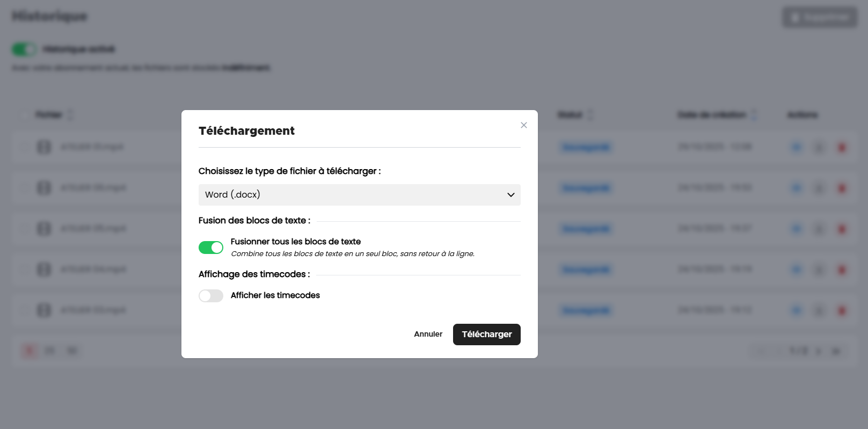Click the blue action icon in third row
This screenshot has height=429, width=868.
tap(797, 229)
